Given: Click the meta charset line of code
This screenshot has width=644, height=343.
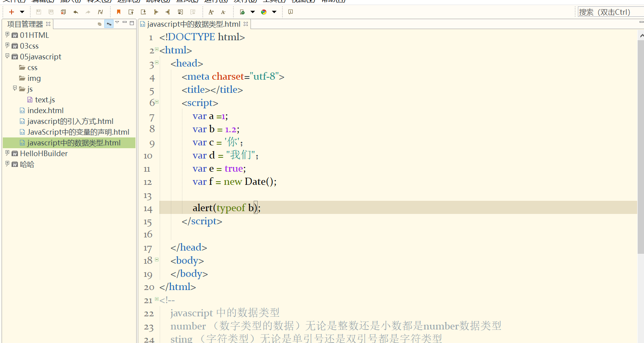Looking at the screenshot, I should click(x=233, y=76).
